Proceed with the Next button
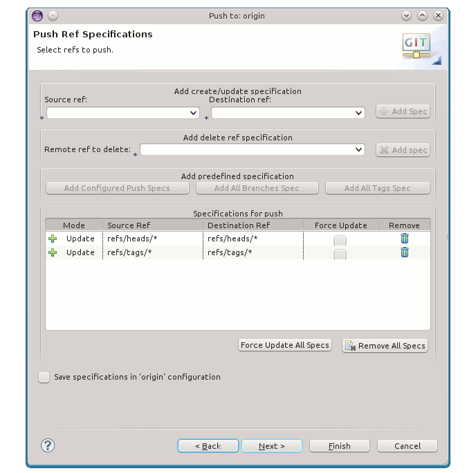The image size is (476, 473). click(272, 446)
